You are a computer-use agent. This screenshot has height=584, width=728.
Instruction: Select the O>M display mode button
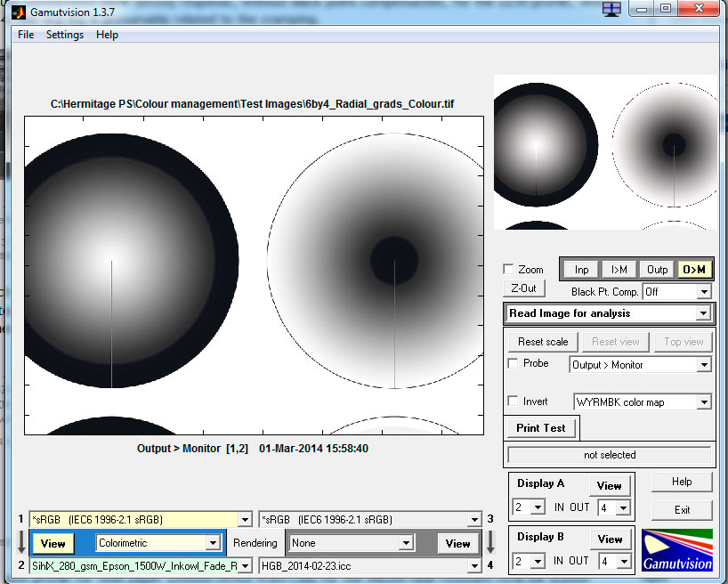693,270
